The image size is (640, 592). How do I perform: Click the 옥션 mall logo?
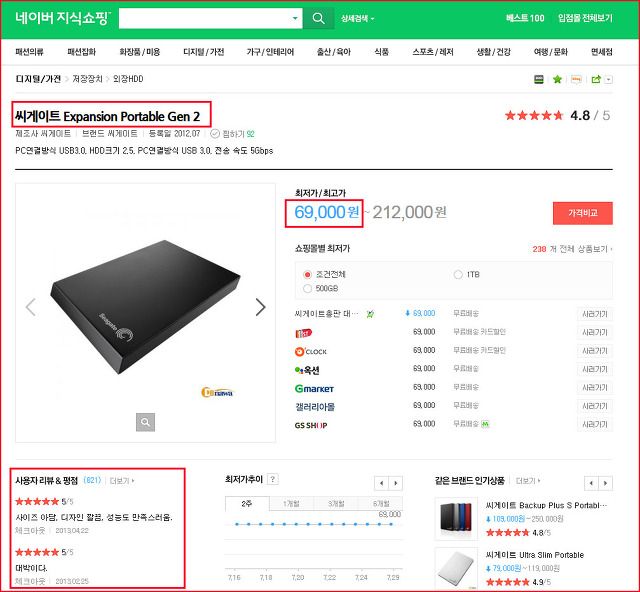tap(307, 370)
